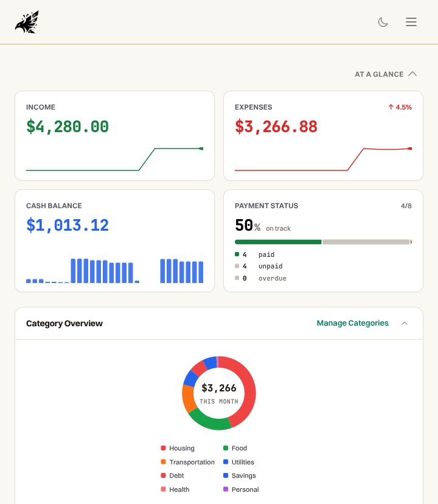Click the 4.5% expense increase indicator

(400, 107)
